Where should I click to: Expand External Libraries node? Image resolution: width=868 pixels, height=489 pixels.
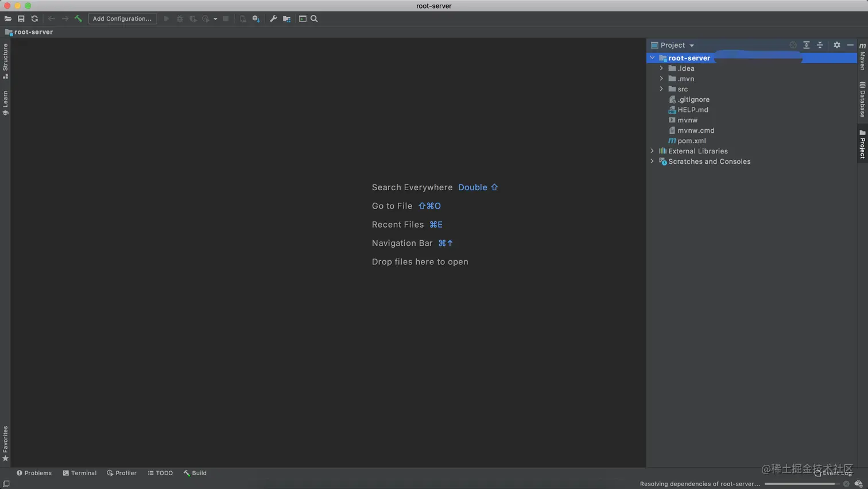coord(652,151)
